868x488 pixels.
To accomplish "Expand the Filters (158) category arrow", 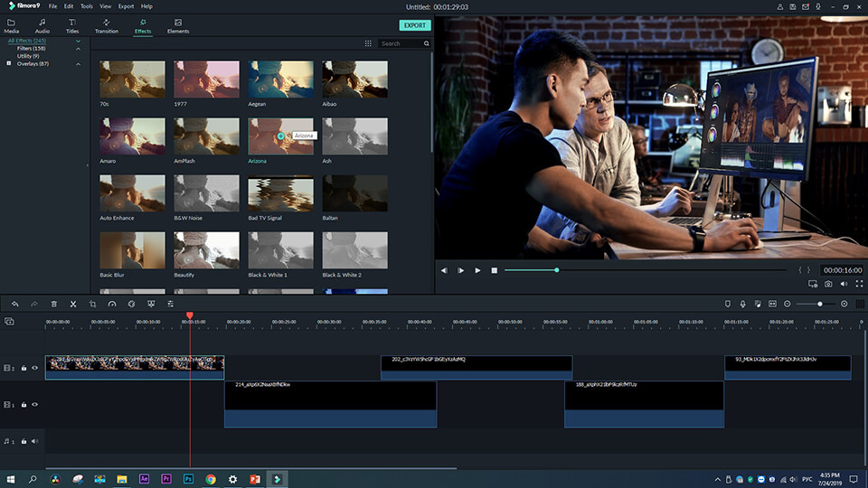I will pos(78,49).
